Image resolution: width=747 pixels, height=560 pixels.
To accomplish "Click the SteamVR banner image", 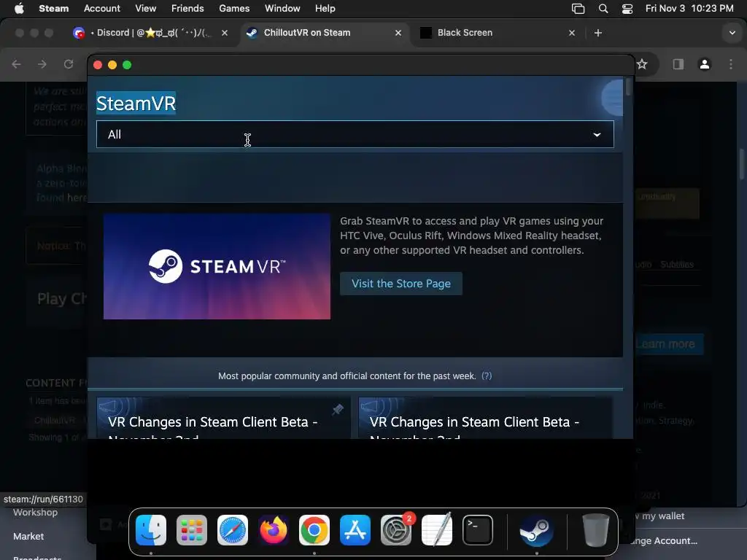I will (x=217, y=266).
